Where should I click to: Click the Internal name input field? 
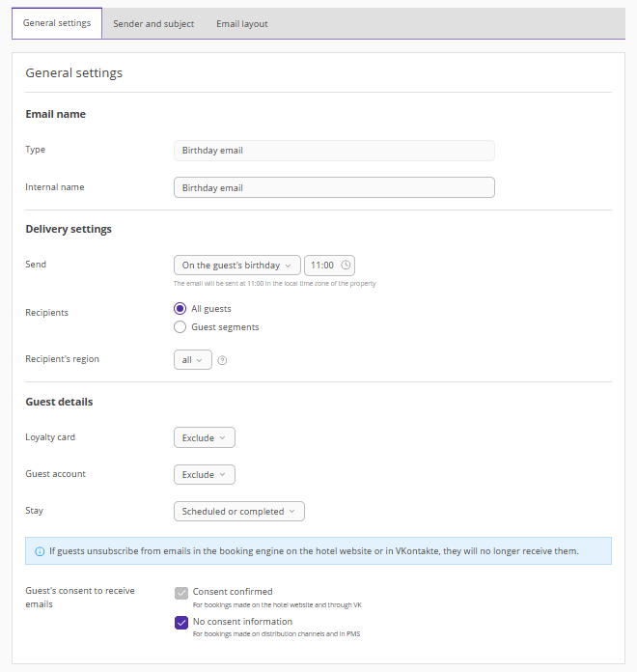334,188
